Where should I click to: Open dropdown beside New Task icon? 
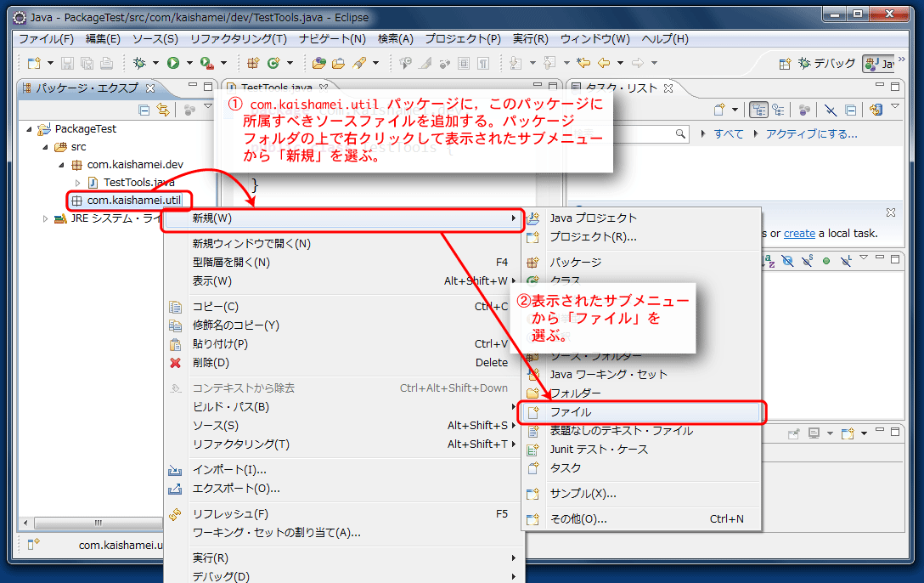coord(735,110)
